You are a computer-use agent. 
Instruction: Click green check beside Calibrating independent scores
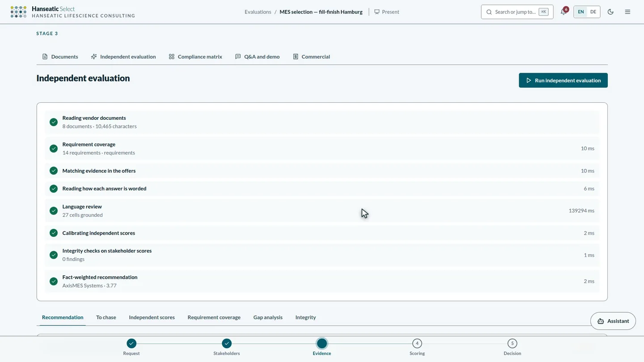pyautogui.click(x=54, y=233)
